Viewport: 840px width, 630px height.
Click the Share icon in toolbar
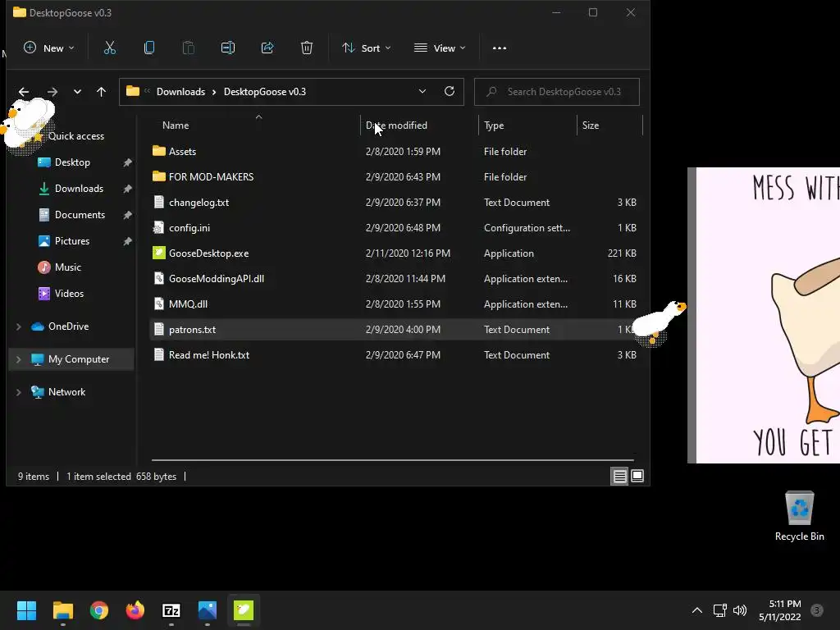(267, 48)
